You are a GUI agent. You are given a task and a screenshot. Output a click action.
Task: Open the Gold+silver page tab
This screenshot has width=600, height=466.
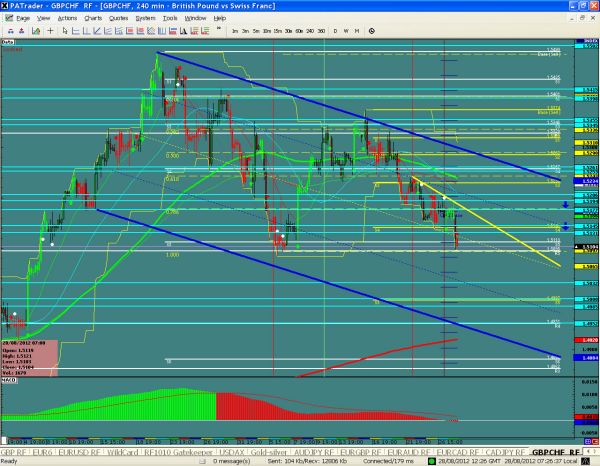coord(269,452)
